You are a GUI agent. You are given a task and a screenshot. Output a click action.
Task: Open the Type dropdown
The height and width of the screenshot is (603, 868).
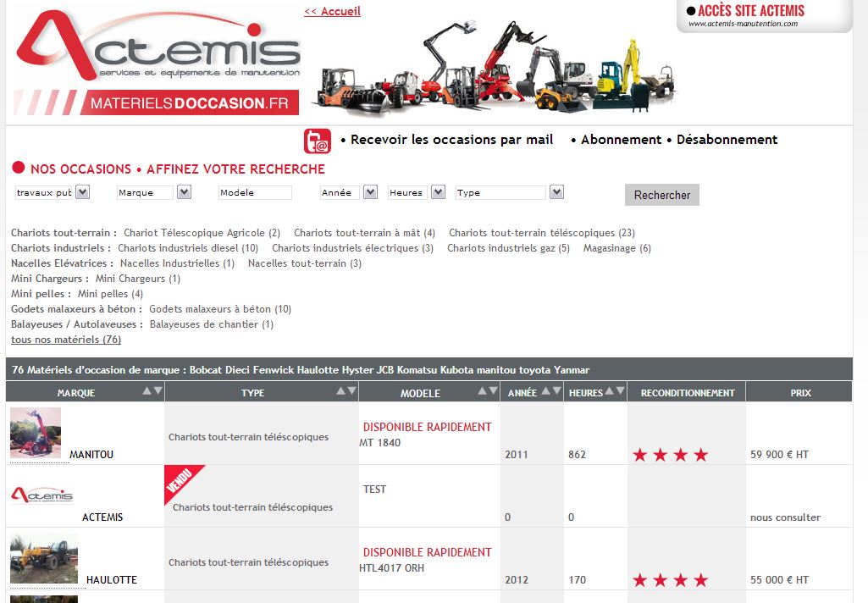pyautogui.click(x=556, y=192)
